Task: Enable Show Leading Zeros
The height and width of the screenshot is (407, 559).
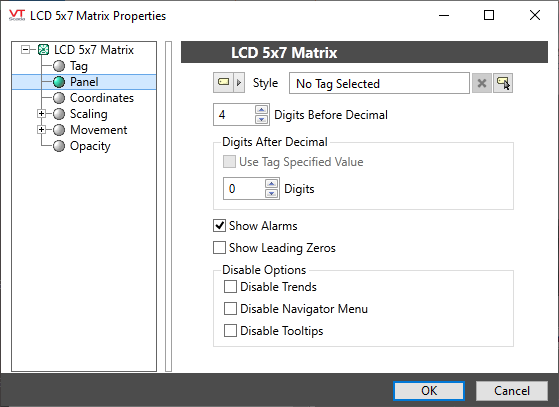Action: click(219, 248)
